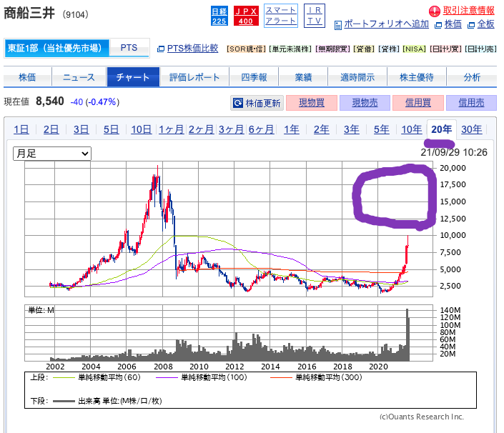Click the [NISA] label
Image resolution: width=504 pixels, height=433 pixels.
[415, 49]
